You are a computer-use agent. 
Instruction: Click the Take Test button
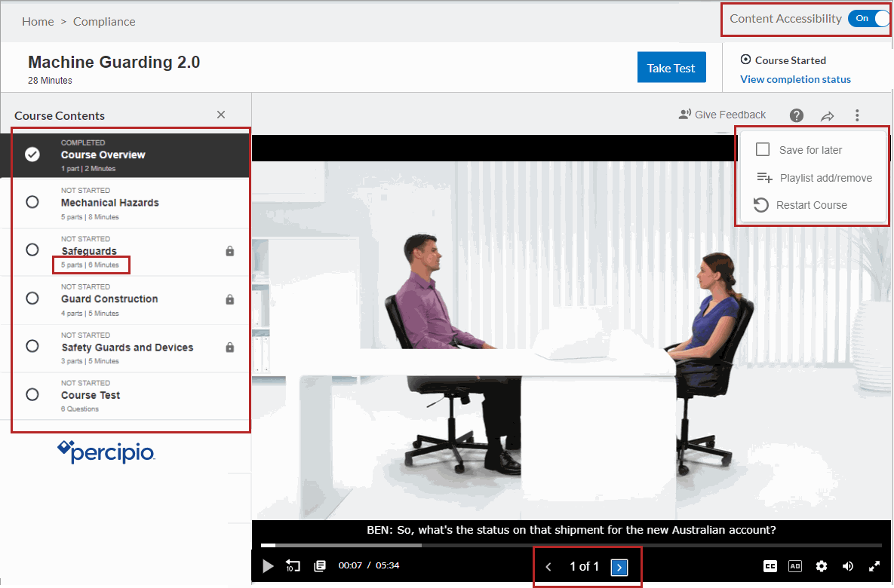(x=671, y=67)
